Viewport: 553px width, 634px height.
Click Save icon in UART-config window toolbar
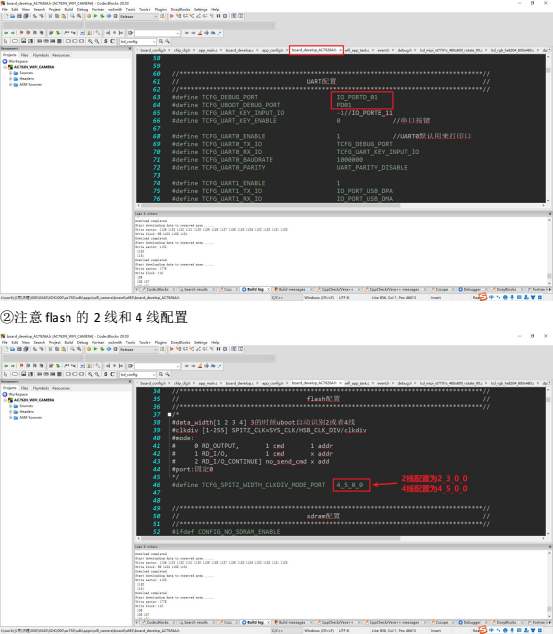tap(19, 16)
